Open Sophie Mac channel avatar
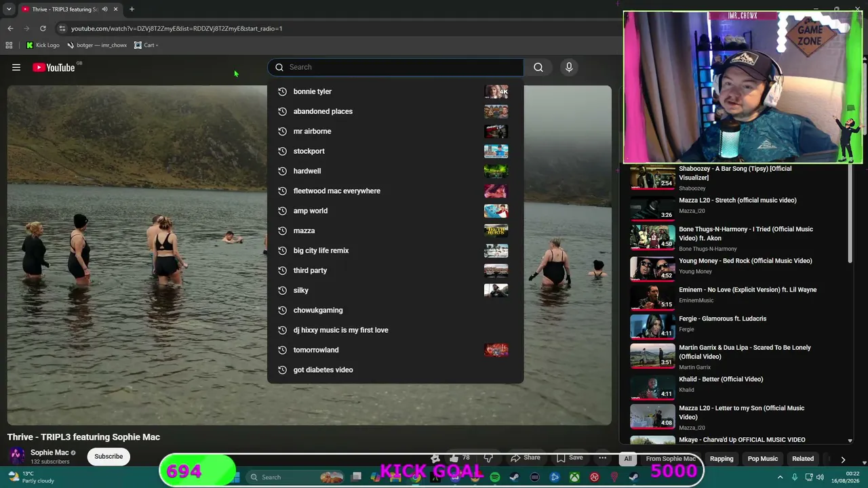The image size is (868, 488). [17, 456]
